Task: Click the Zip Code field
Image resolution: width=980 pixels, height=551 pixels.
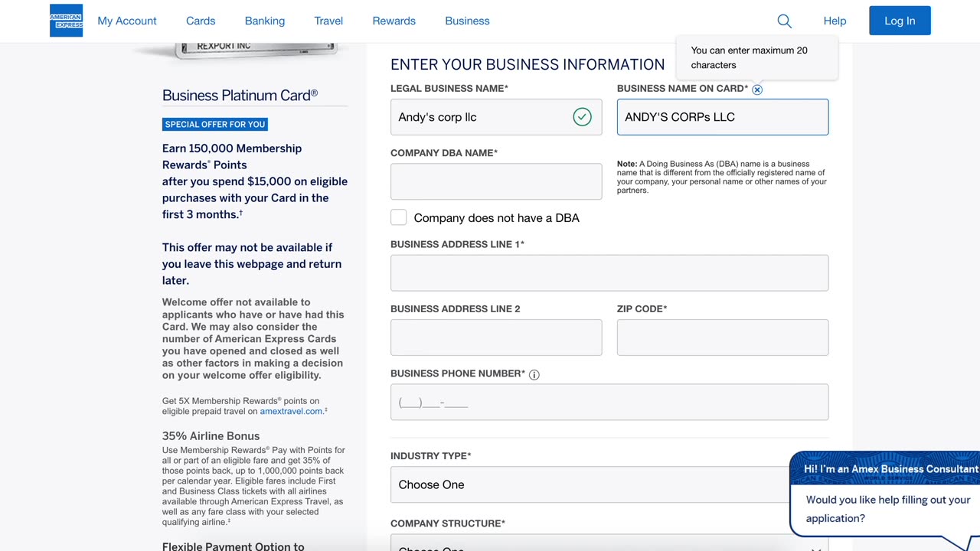Action: (723, 337)
